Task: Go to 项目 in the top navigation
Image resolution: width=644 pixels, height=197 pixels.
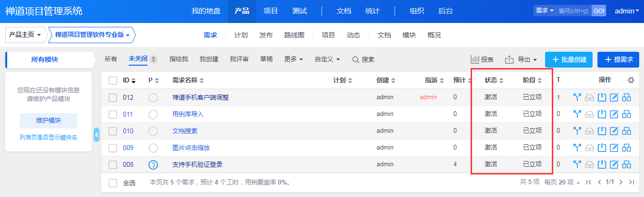Action: pyautogui.click(x=271, y=11)
